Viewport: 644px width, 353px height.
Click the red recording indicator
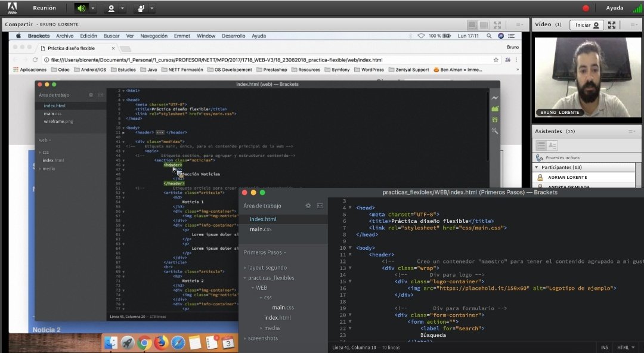(586, 8)
